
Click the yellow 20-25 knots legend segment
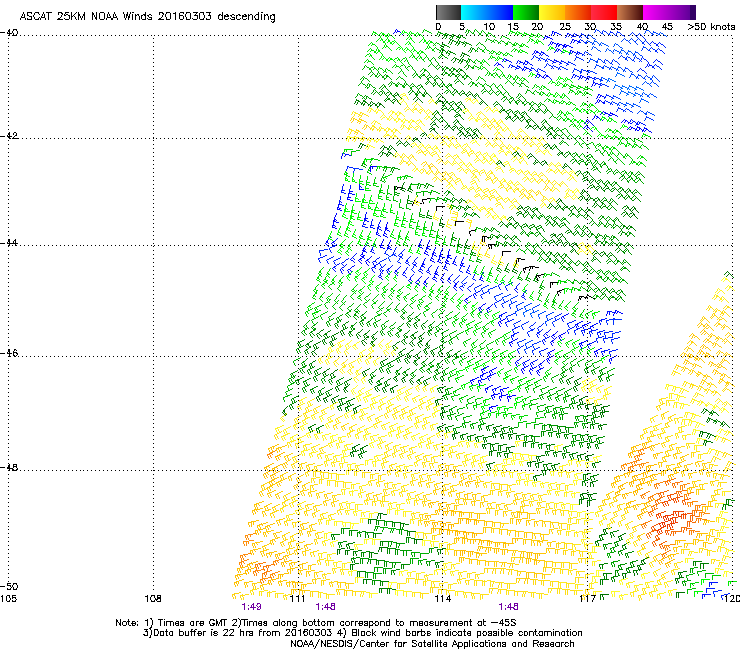coord(552,12)
